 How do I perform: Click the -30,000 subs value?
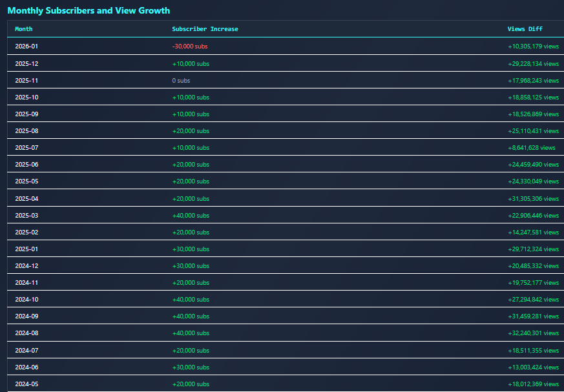[190, 46]
